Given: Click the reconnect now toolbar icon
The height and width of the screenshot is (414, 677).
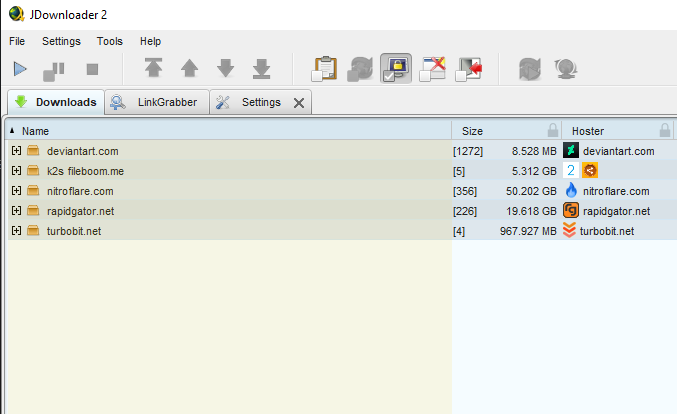Looking at the screenshot, I should [x=530, y=69].
